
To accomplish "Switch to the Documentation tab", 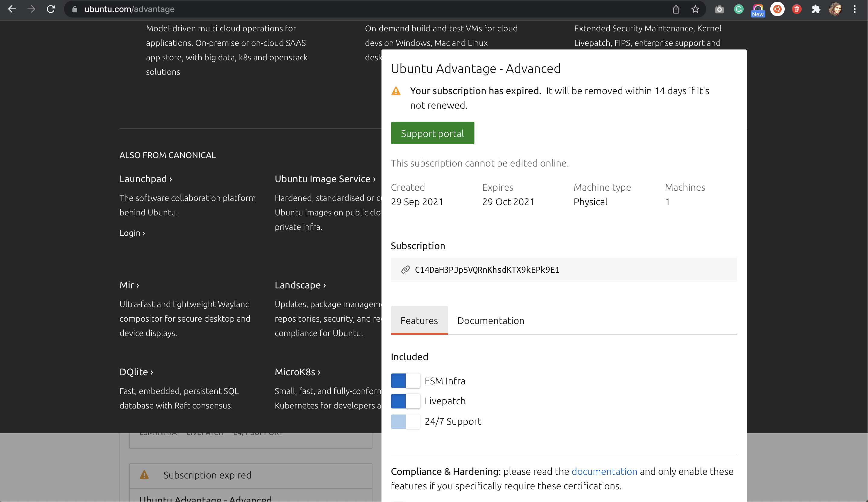I will (x=490, y=321).
